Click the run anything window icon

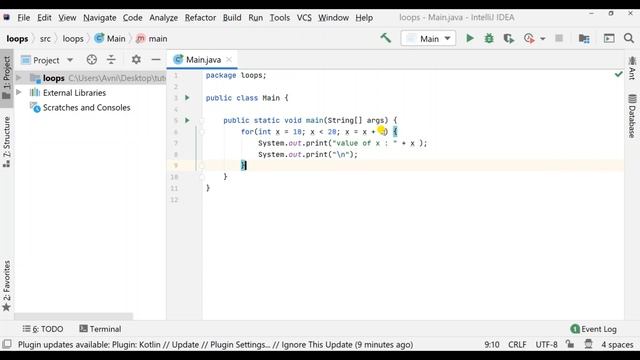(609, 38)
